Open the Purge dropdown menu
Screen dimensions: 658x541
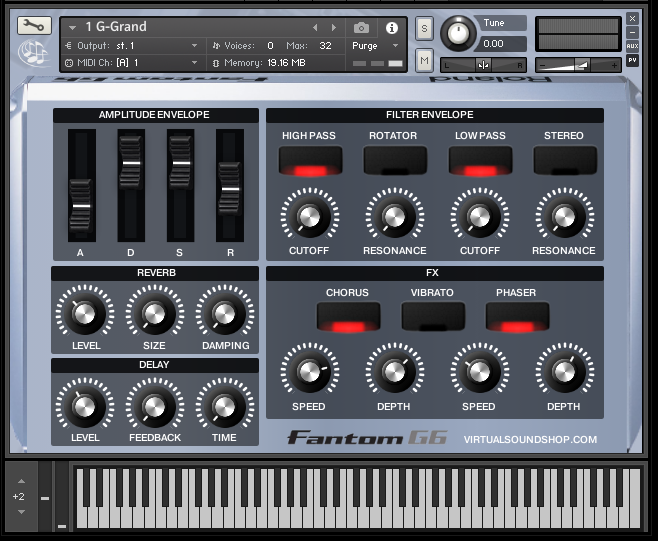[376, 46]
